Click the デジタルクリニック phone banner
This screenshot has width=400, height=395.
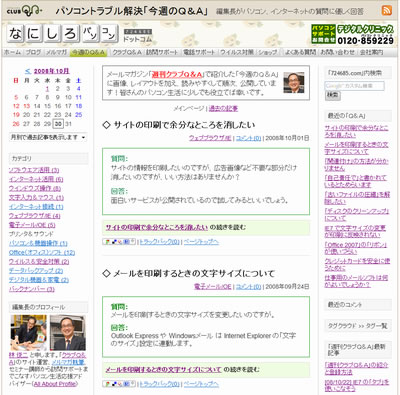click(x=352, y=34)
